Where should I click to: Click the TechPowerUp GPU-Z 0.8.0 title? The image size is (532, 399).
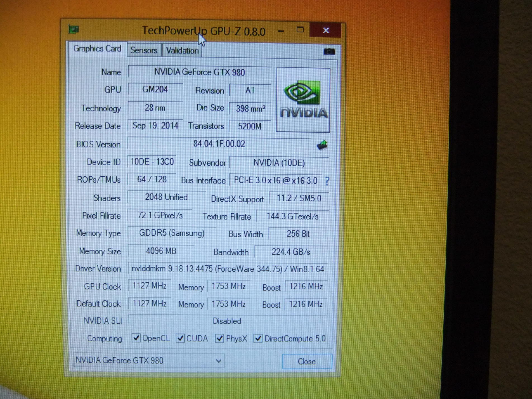click(x=204, y=31)
